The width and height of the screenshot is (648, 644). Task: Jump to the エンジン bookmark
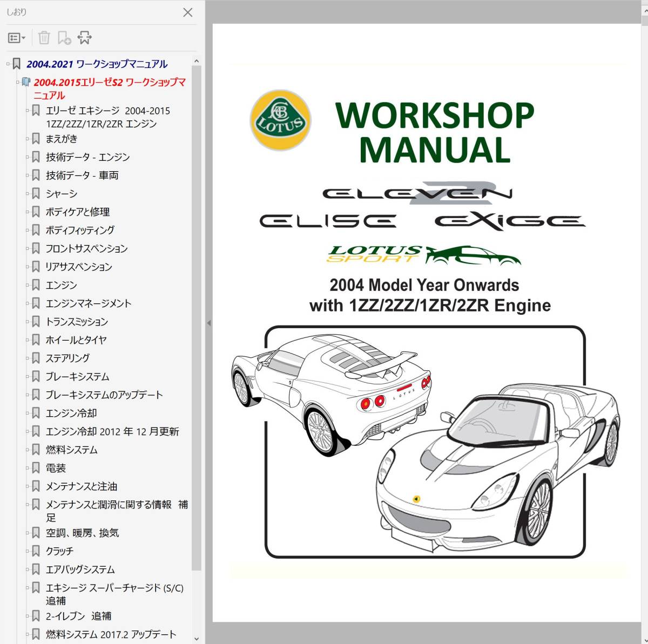(62, 285)
